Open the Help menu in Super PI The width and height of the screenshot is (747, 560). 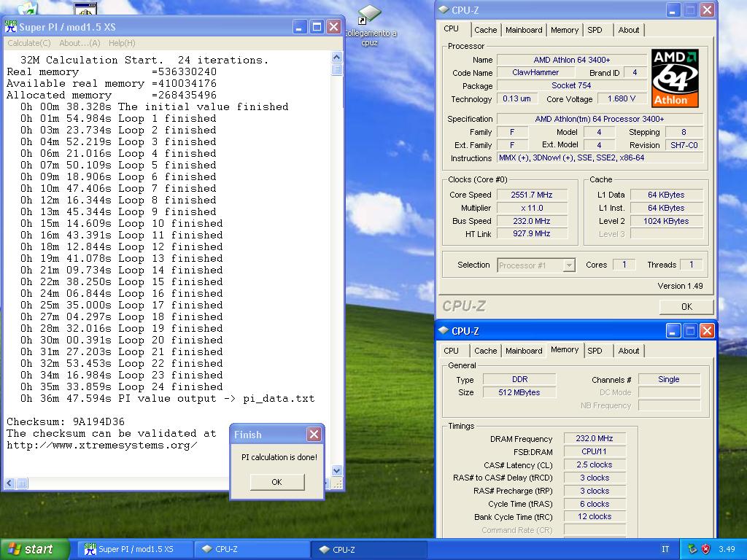click(122, 43)
